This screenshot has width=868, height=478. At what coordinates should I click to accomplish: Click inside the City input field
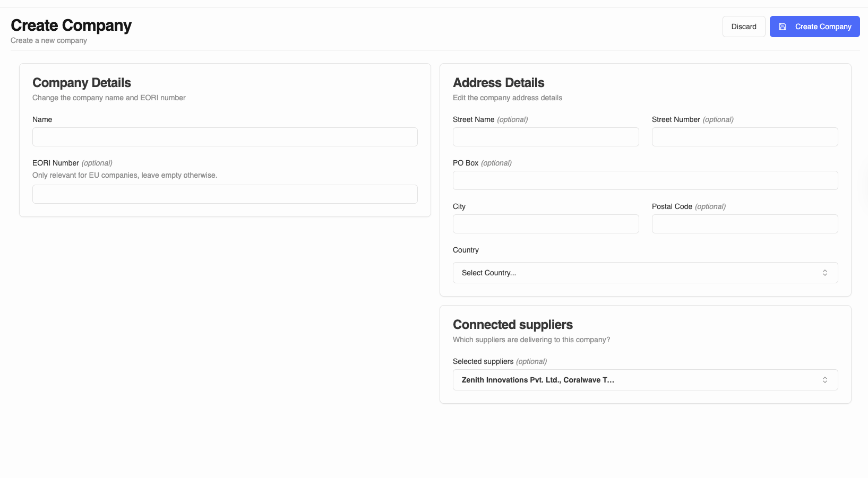pos(545,224)
